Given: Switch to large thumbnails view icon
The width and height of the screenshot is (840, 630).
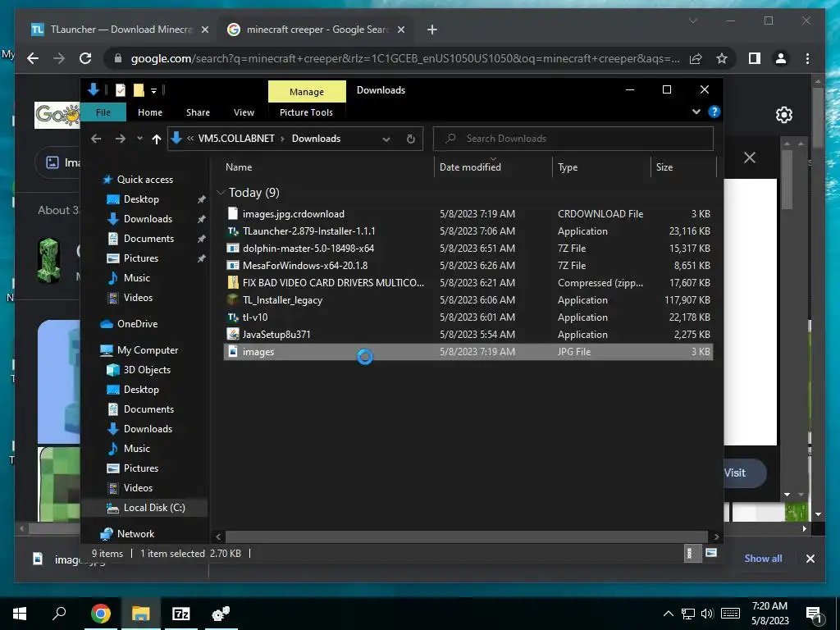Looking at the screenshot, I should pos(711,554).
